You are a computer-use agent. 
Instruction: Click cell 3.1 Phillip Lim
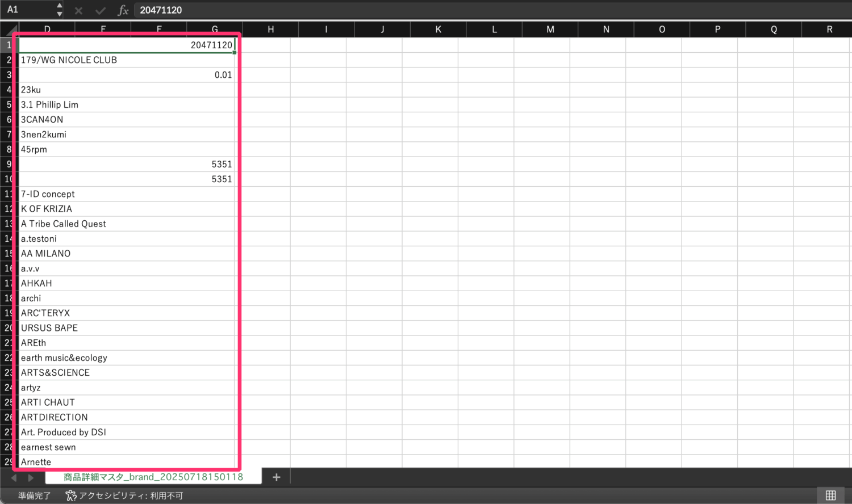[x=127, y=104]
